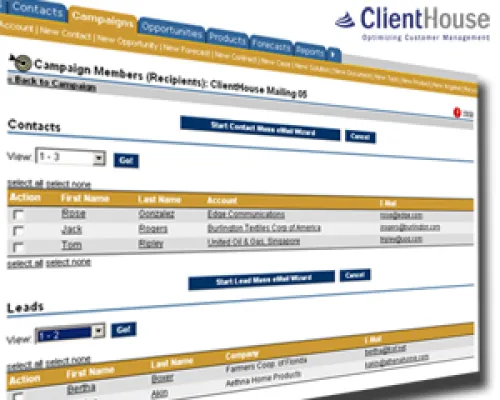
Task: Click New Opportunity in the shortcut bar
Action: pos(128,43)
